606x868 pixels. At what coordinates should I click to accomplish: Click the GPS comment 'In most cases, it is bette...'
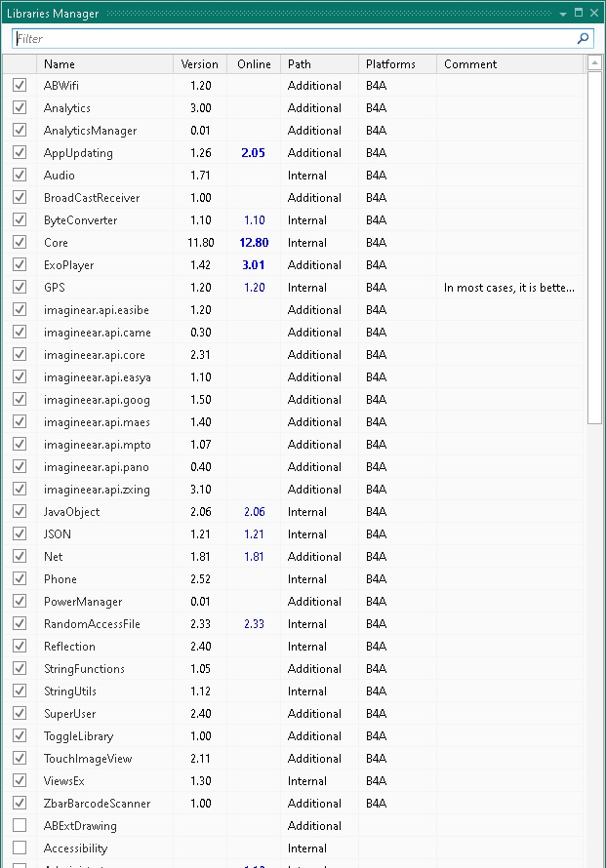[x=509, y=288]
